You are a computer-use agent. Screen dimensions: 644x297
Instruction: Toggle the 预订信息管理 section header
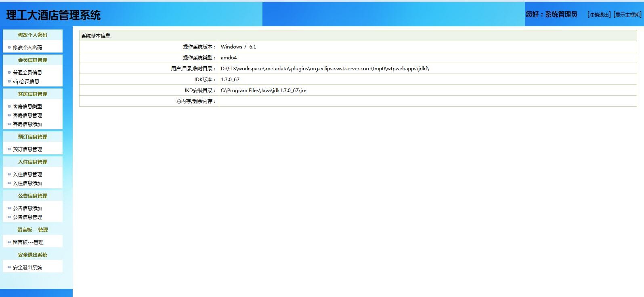(x=33, y=137)
